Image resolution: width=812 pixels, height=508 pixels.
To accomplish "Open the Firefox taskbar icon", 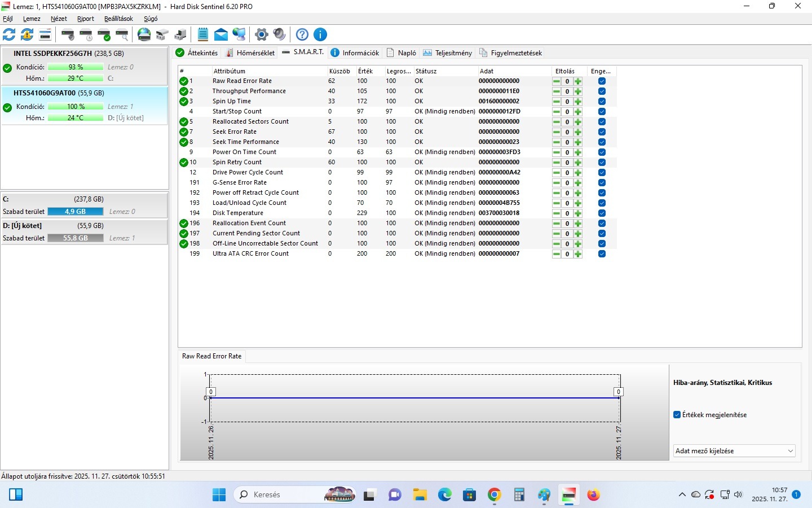I will (593, 495).
